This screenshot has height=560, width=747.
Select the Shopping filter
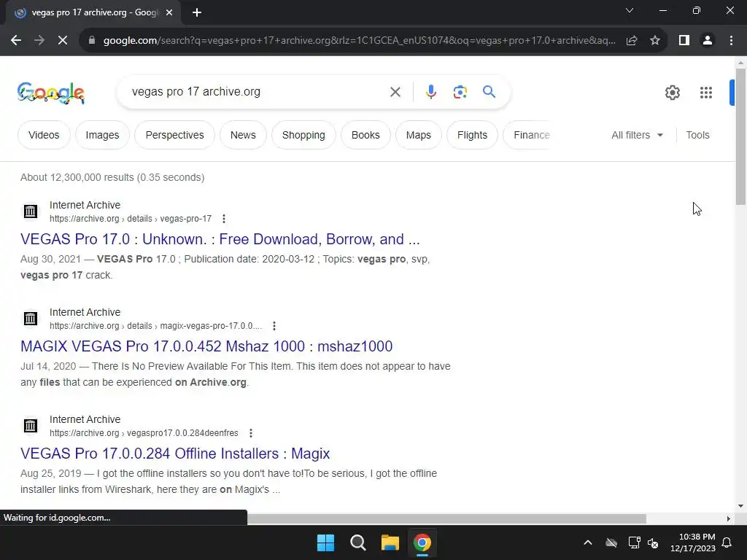[x=303, y=135]
